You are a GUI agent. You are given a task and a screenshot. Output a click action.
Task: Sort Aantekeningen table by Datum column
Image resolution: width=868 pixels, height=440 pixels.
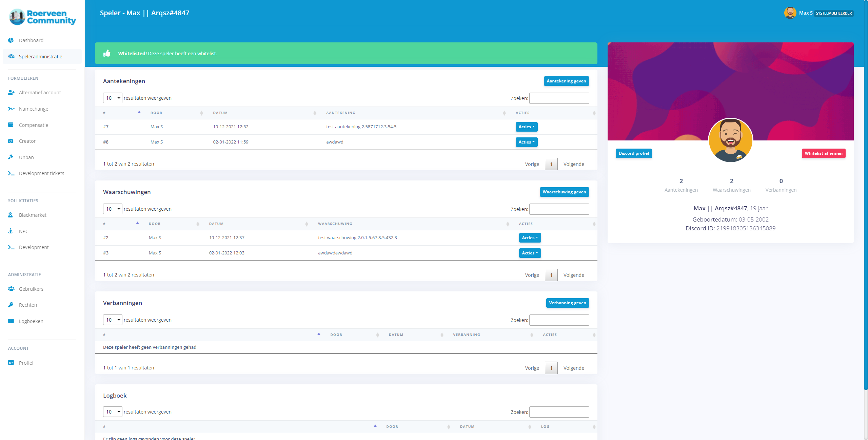click(220, 113)
